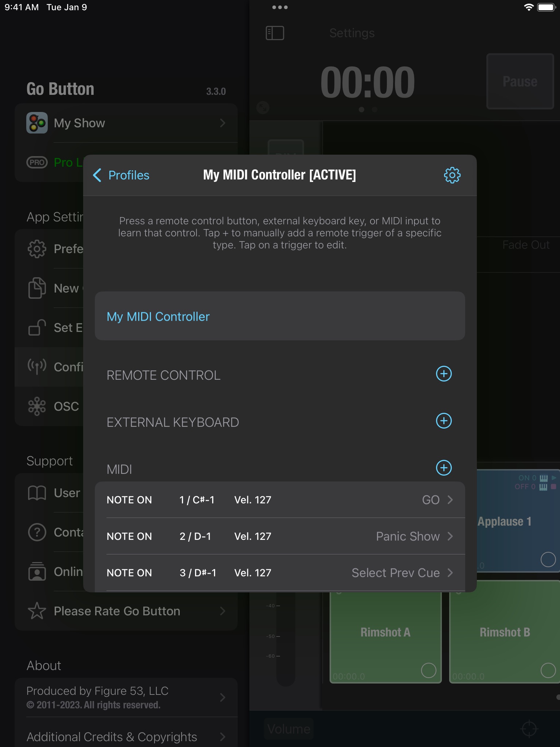Tap the version number 3.3.0
Viewport: 560px width, 747px height.
point(216,91)
